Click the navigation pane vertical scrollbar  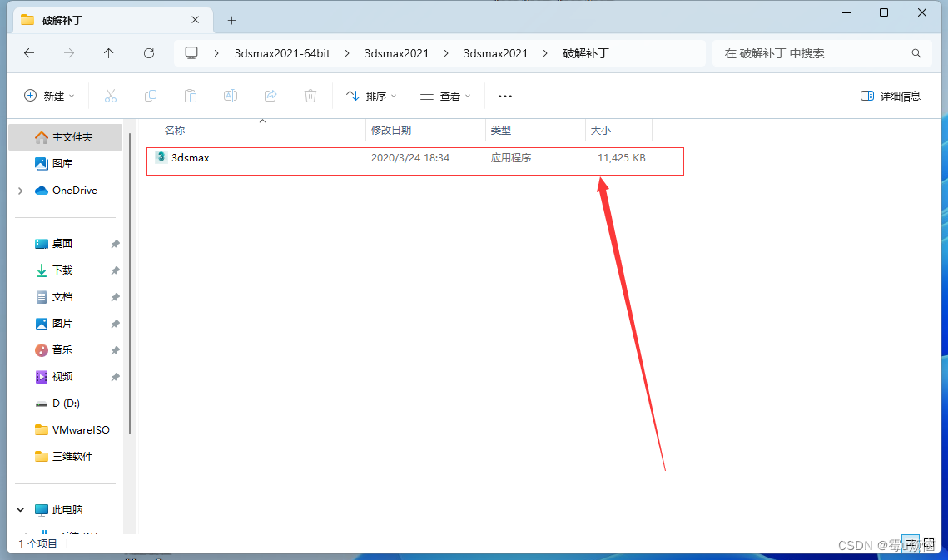pyautogui.click(x=130, y=283)
